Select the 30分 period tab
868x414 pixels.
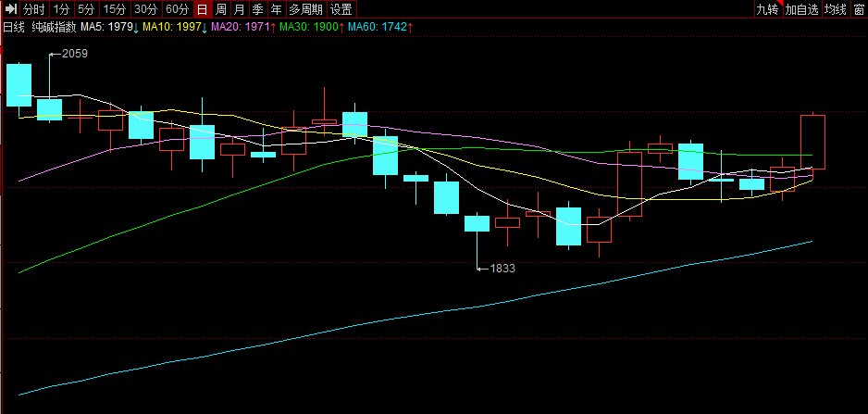(146, 9)
